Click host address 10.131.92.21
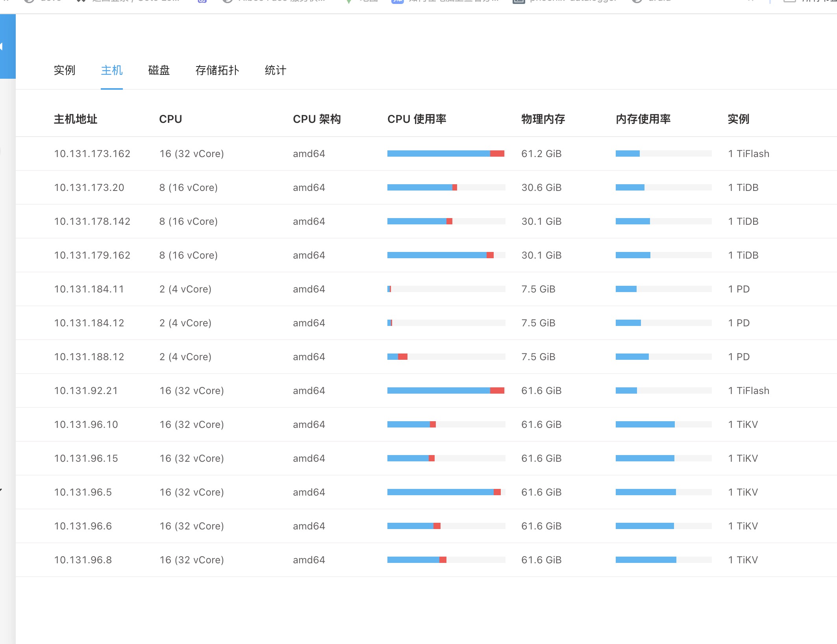This screenshot has width=837, height=644. point(86,390)
